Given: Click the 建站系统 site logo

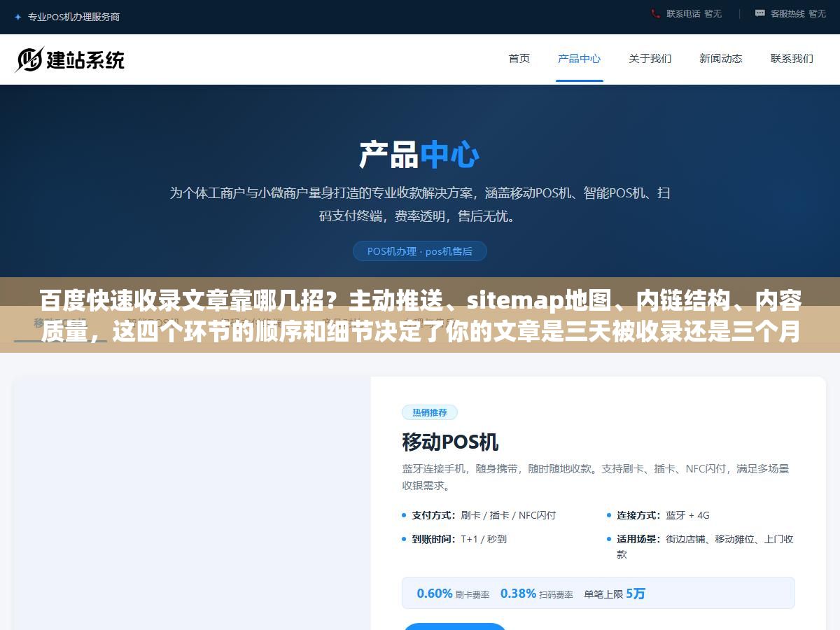Looking at the screenshot, I should pyautogui.click(x=70, y=59).
